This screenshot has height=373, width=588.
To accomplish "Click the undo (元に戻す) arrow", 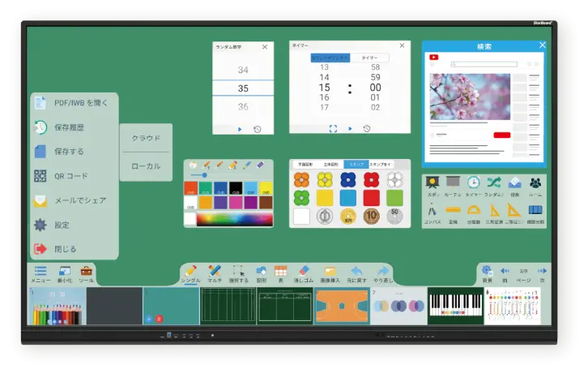I will 357,272.
